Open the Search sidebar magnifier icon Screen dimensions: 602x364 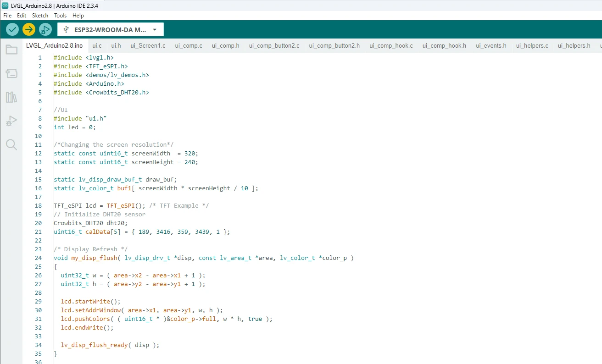[11, 145]
